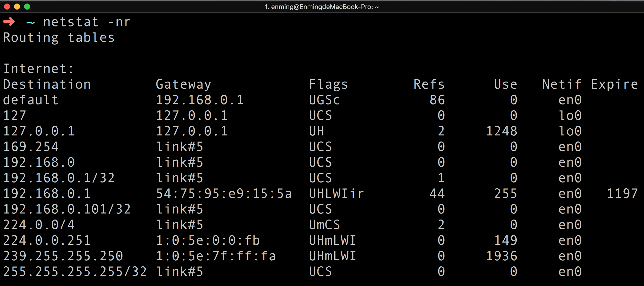This screenshot has height=286, width=644.
Task: Click the Netif column header
Action: coord(561,84)
